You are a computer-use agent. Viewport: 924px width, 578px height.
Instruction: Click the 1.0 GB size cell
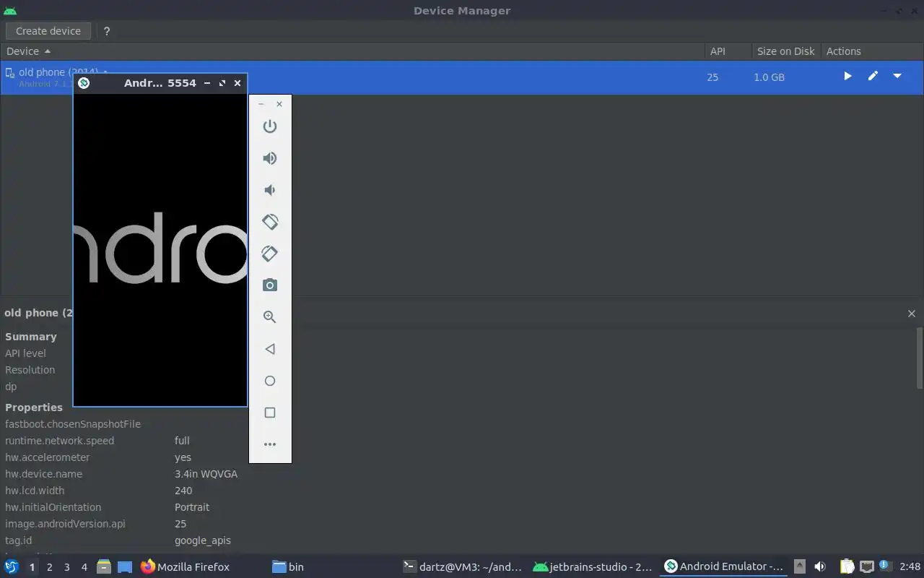(769, 77)
